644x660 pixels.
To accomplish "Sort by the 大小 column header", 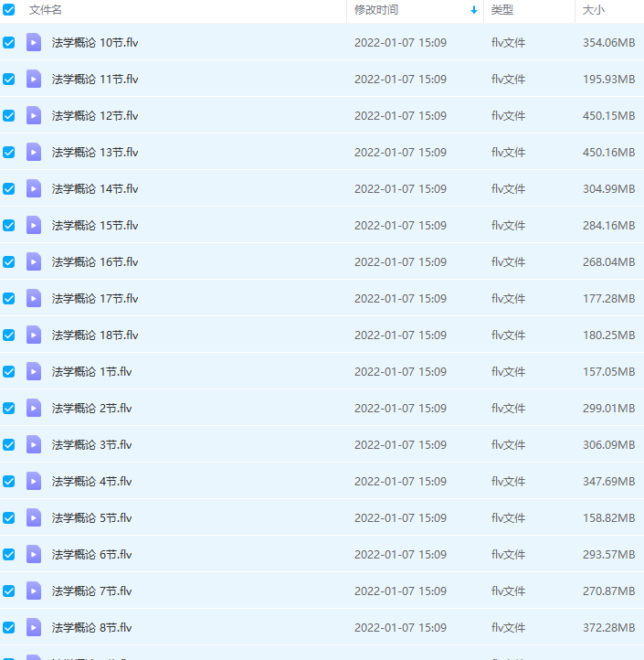I will [x=594, y=10].
